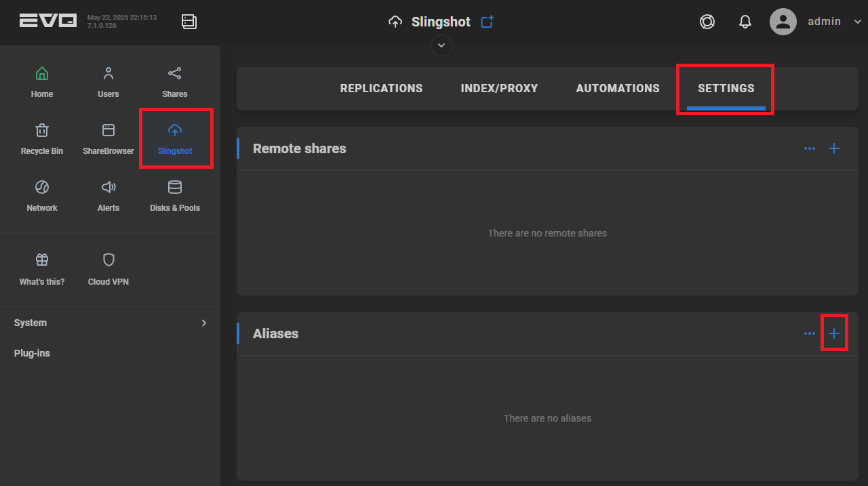The height and width of the screenshot is (486, 868).
Task: Open the Home section in the sidebar
Action: tap(42, 81)
